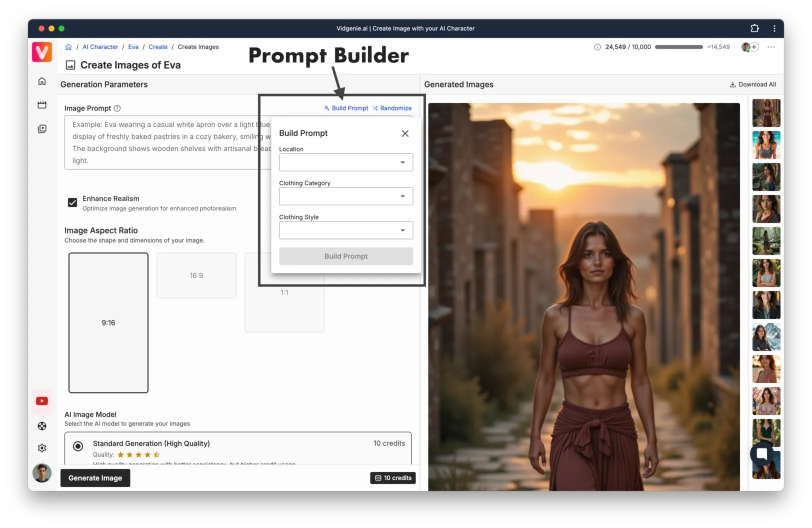The height and width of the screenshot is (528, 812).
Task: Click the credits usage progress bar
Action: pyautogui.click(x=679, y=47)
